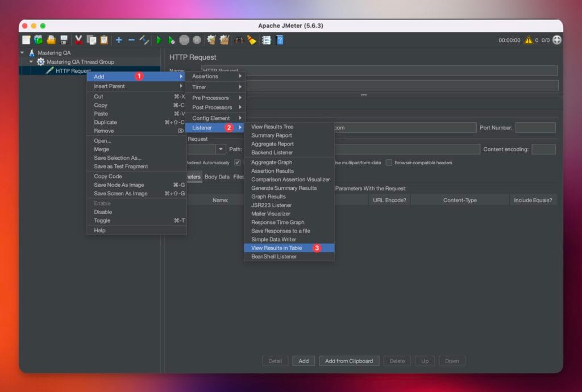Select Duplicate in context menu
This screenshot has height=392, width=582.
tap(136, 122)
